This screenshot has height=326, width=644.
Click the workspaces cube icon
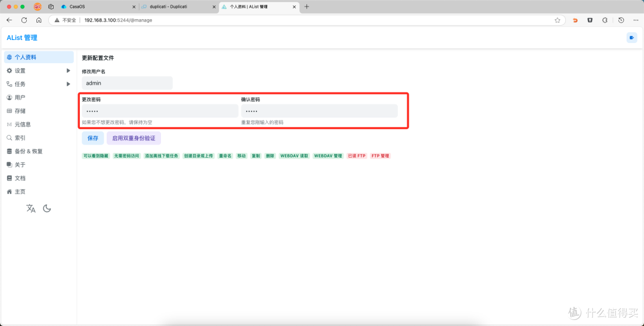coord(51,7)
